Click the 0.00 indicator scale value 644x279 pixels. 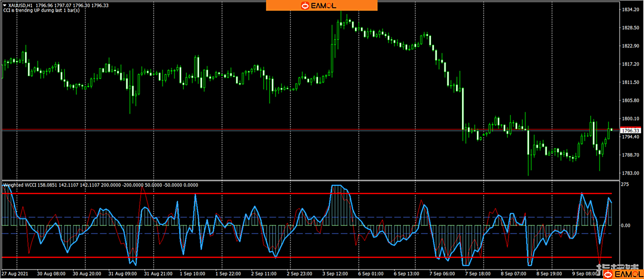[625, 225]
